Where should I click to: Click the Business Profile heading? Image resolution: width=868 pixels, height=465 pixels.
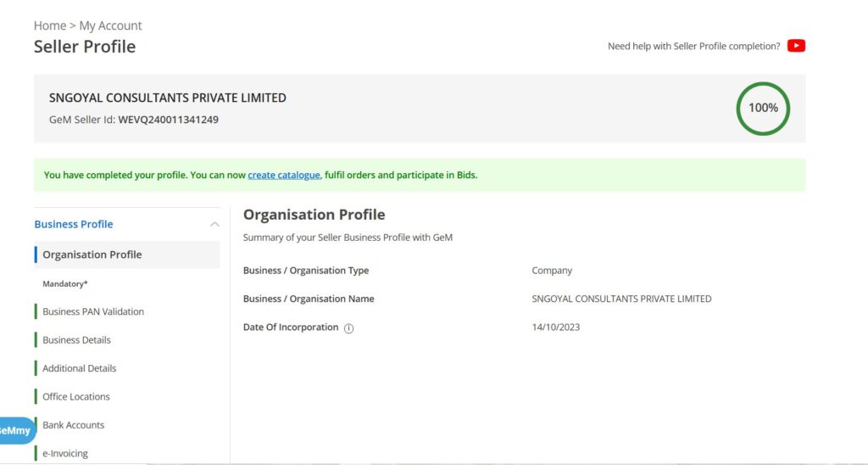[x=74, y=225]
